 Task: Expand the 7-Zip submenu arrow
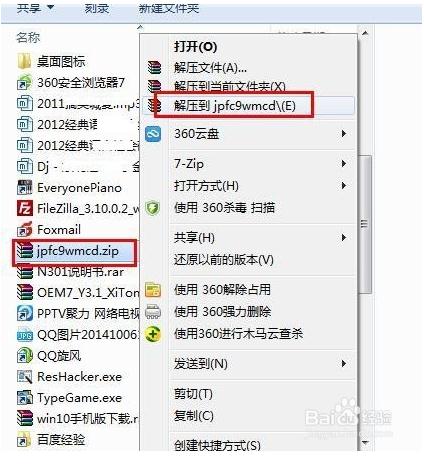pos(344,164)
